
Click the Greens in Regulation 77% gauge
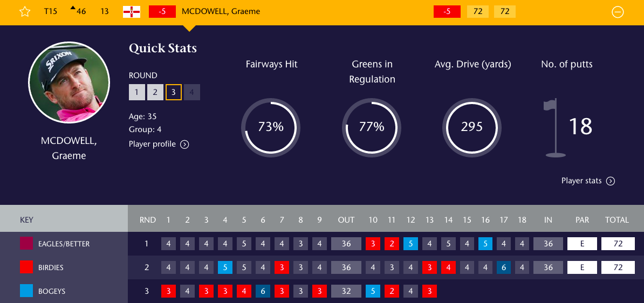pos(372,127)
